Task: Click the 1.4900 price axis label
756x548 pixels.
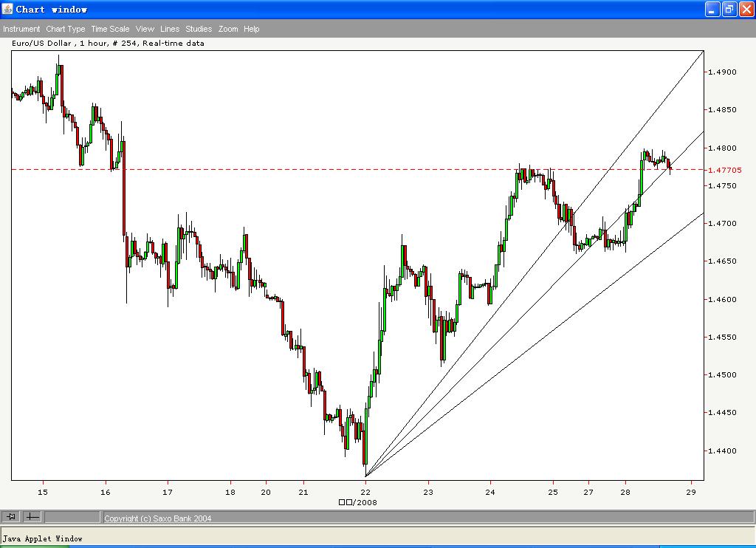Action: [722, 72]
